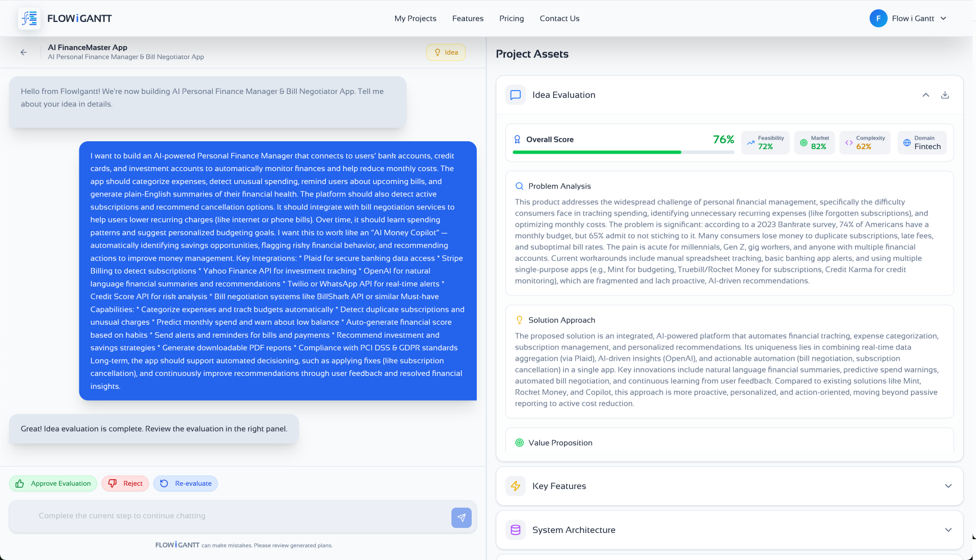Click the Idea status badge
This screenshot has width=976, height=560.
[446, 52]
